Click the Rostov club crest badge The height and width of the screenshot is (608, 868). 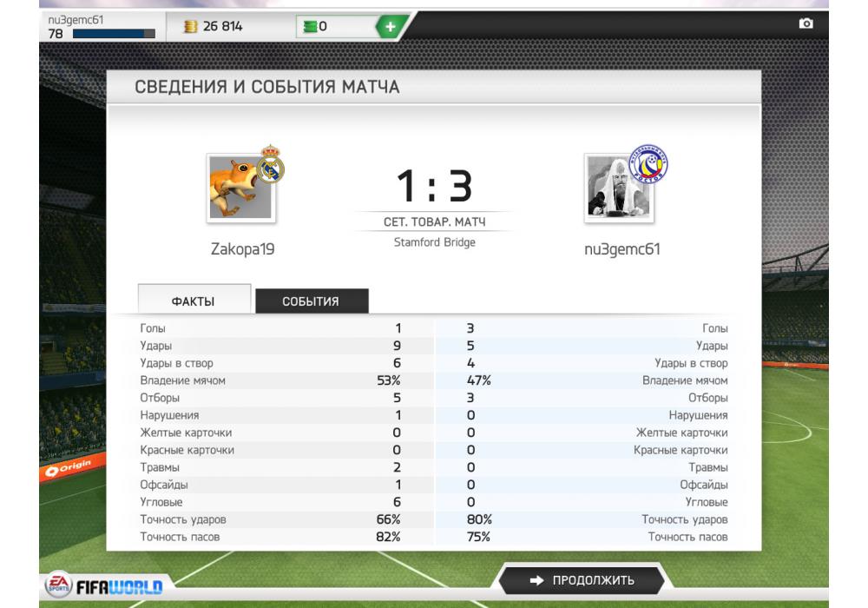(648, 164)
